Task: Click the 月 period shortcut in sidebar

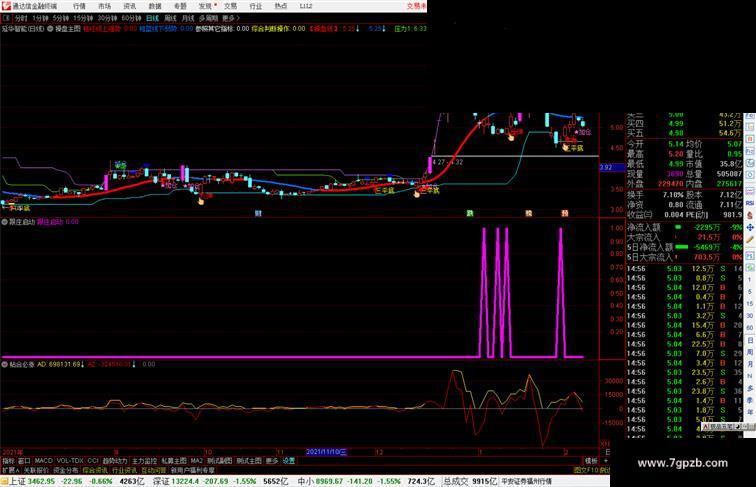Action: [750, 365]
